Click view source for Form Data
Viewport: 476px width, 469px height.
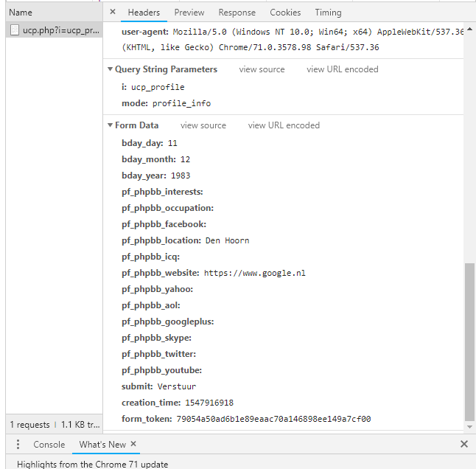pos(203,125)
